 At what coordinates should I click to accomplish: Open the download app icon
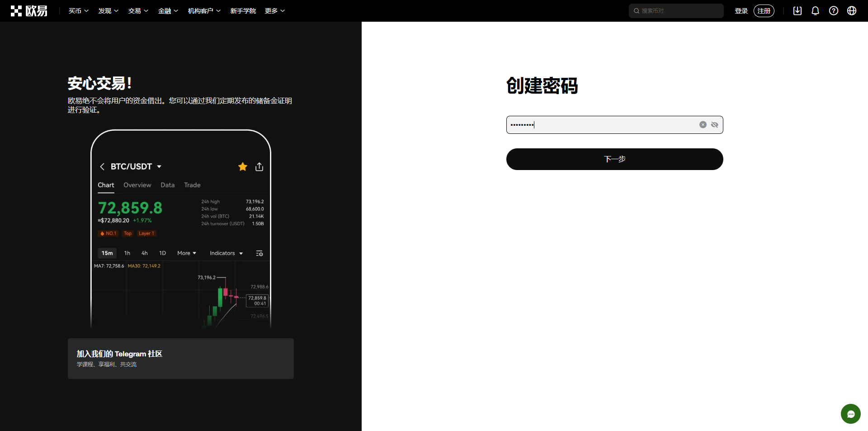pyautogui.click(x=797, y=11)
